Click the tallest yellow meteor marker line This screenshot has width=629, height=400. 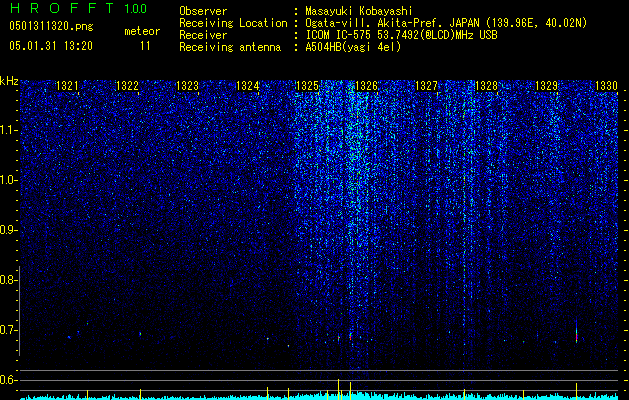click(x=339, y=389)
